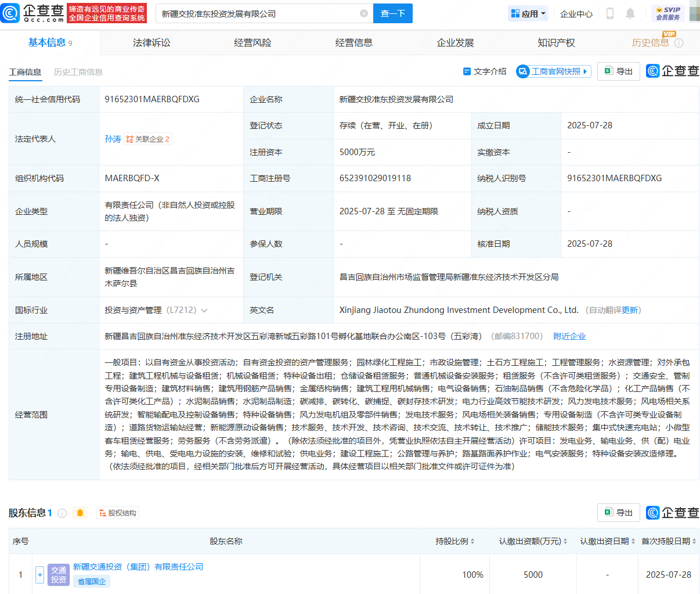The image size is (700, 594).
Task: Select registration number 652391029019118
Action: (375, 178)
